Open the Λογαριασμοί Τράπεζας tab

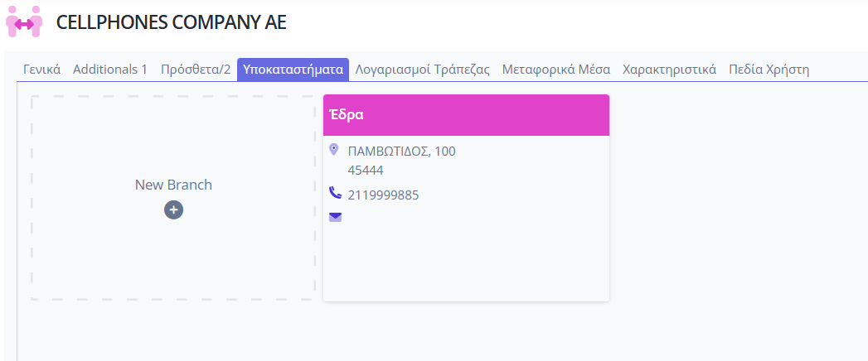point(422,70)
